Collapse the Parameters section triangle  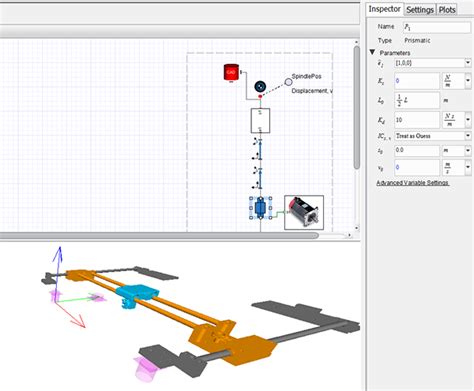pyautogui.click(x=372, y=52)
